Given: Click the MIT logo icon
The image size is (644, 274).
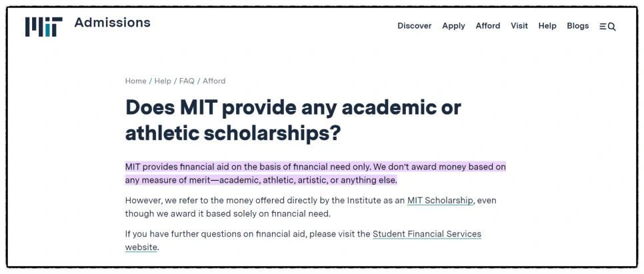Looking at the screenshot, I should [44, 27].
